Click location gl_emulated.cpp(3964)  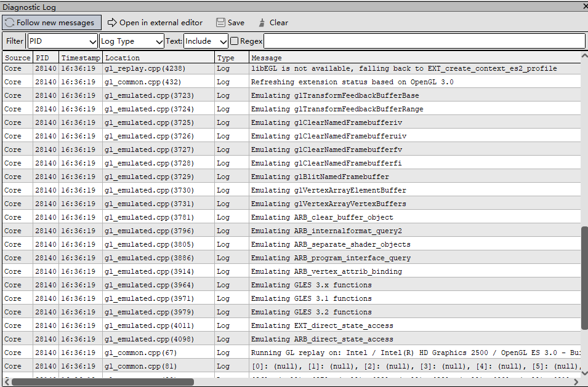click(149, 285)
